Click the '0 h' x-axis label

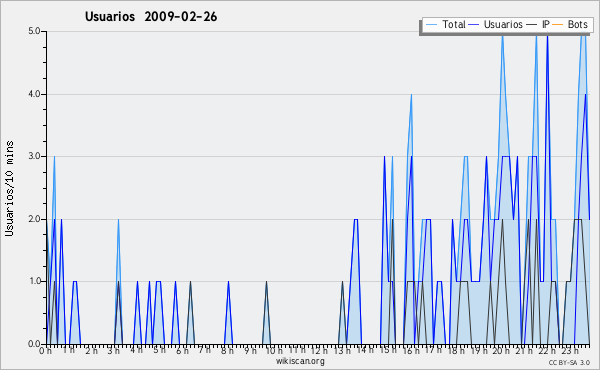pos(46,351)
